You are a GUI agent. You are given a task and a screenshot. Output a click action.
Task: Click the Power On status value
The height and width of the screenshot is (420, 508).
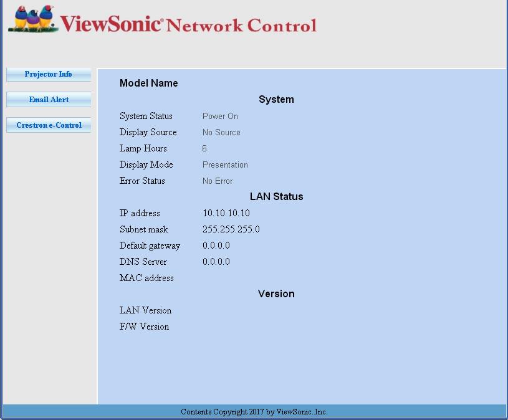pos(220,116)
